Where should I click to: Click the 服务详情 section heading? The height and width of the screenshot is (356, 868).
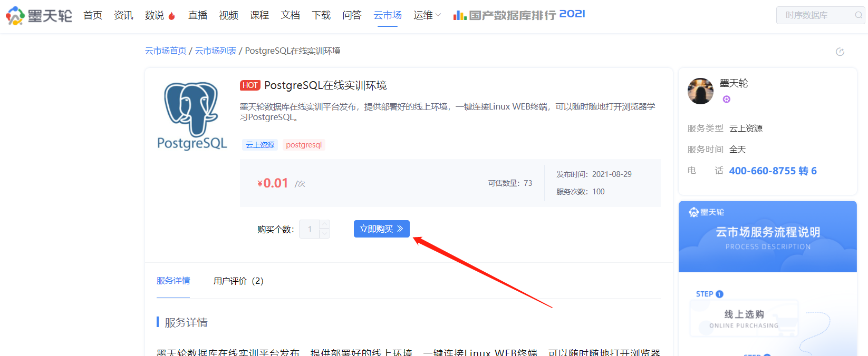(x=186, y=322)
